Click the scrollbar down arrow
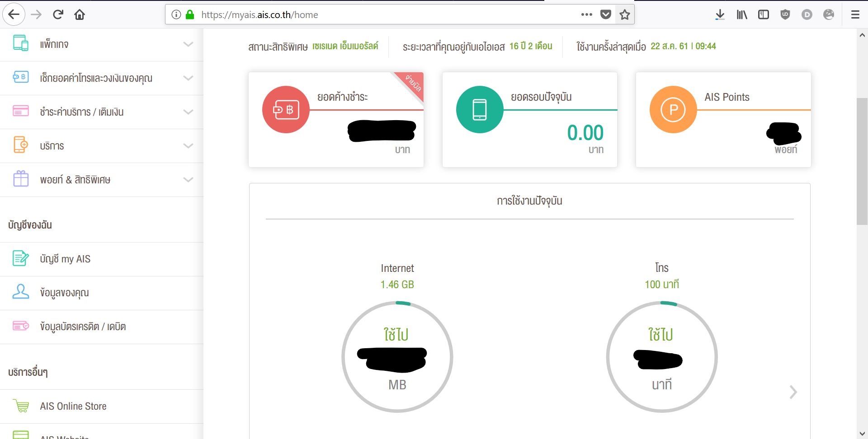 pyautogui.click(x=862, y=434)
